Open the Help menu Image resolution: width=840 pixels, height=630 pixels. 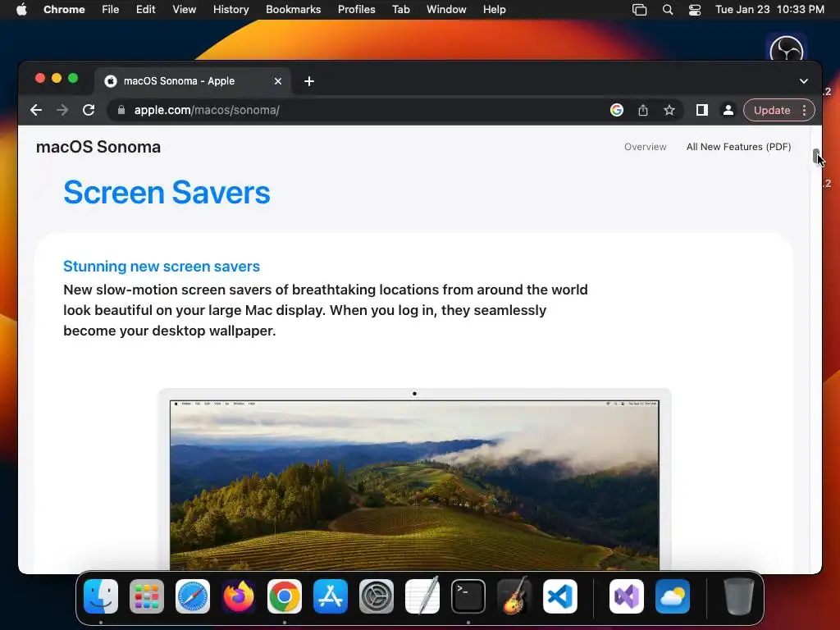click(494, 10)
